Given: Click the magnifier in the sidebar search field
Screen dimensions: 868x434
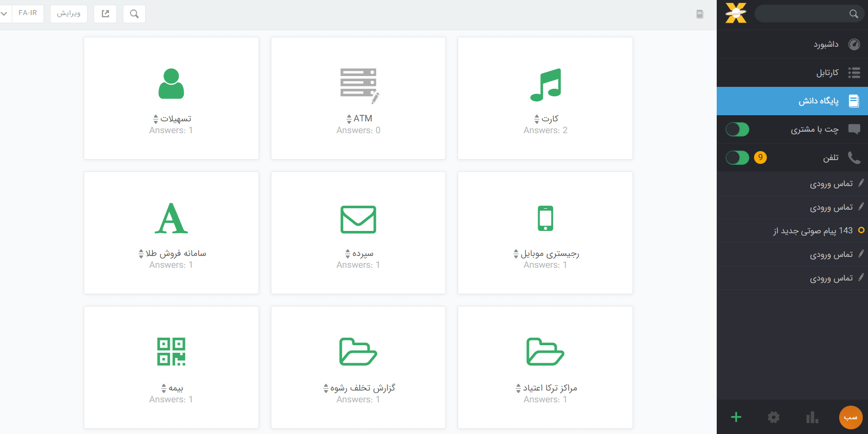Looking at the screenshot, I should click(853, 14).
